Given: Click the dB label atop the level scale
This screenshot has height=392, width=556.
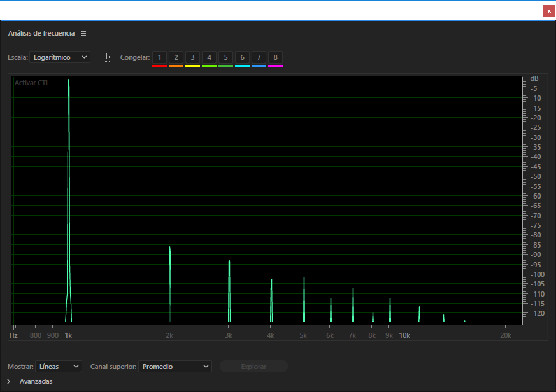Looking at the screenshot, I should 534,79.
